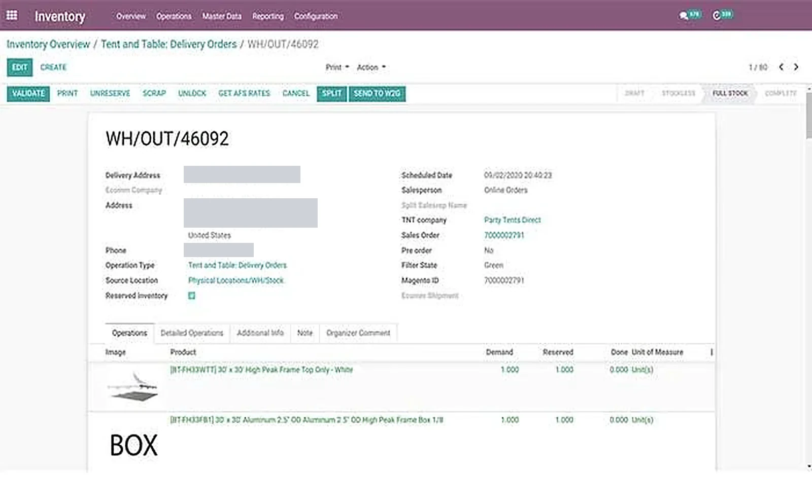Open the Reporting menu
This screenshot has width=812, height=504.
point(268,16)
